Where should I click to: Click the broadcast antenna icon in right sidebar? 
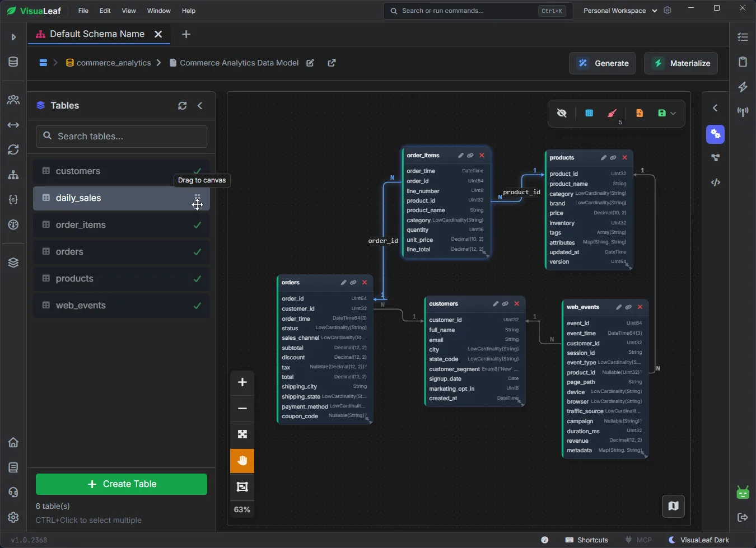tap(743, 111)
